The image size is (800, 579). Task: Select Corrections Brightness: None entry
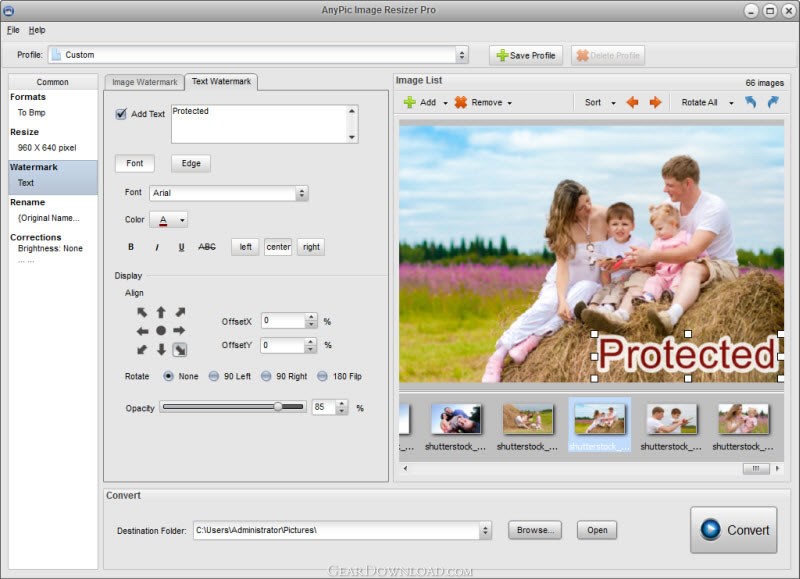tap(50, 248)
